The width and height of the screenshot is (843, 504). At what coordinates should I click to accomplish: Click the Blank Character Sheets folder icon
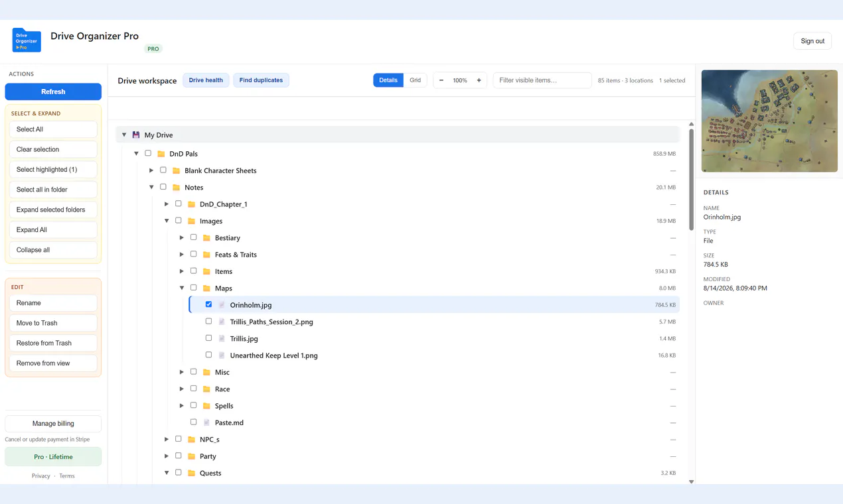[177, 170]
